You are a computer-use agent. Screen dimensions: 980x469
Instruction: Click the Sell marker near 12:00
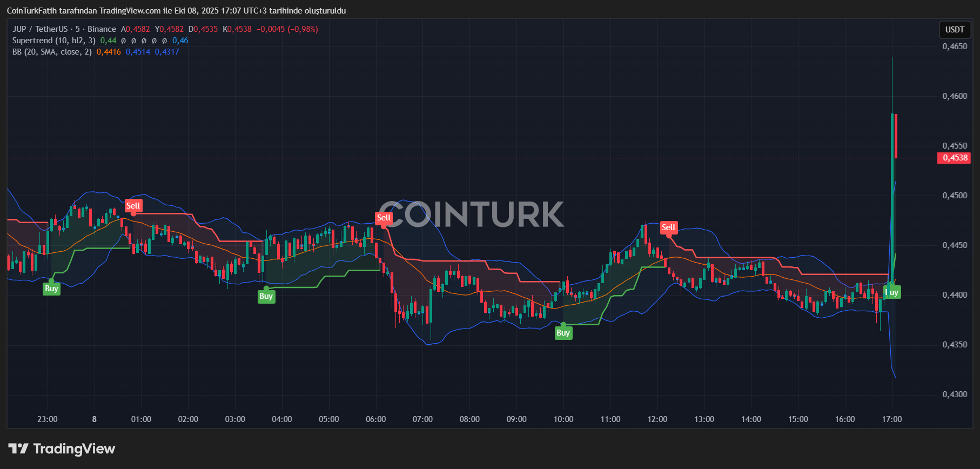click(668, 227)
